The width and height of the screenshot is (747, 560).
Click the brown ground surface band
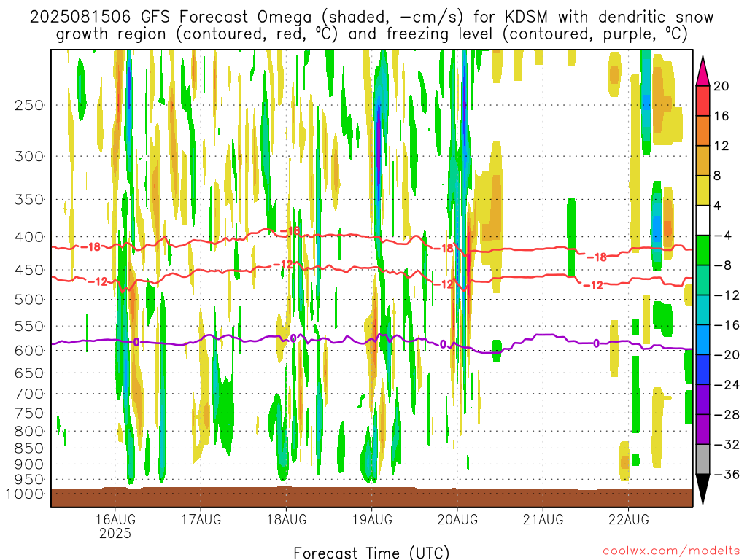coord(371,497)
